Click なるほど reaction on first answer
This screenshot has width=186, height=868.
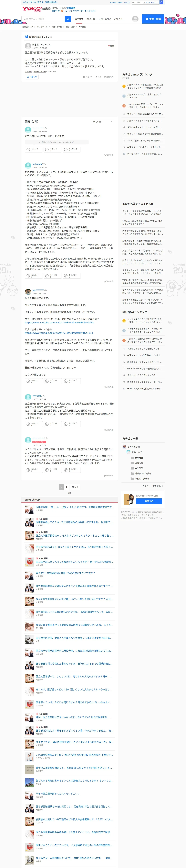tap(34, 150)
